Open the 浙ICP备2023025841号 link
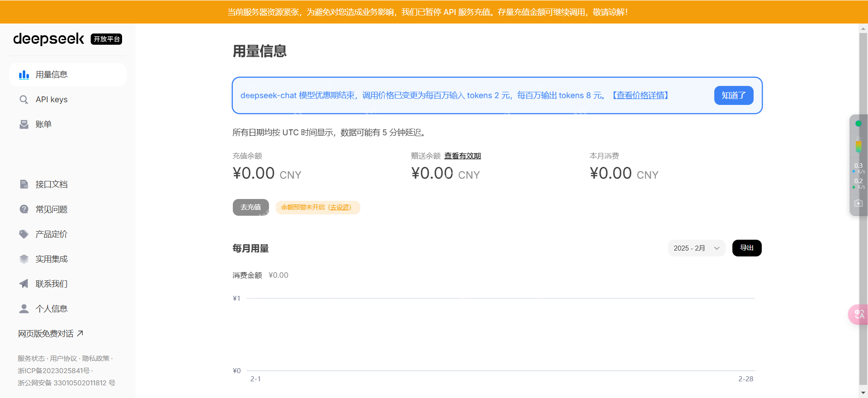Viewport: 868px width, 398px height. (x=53, y=371)
